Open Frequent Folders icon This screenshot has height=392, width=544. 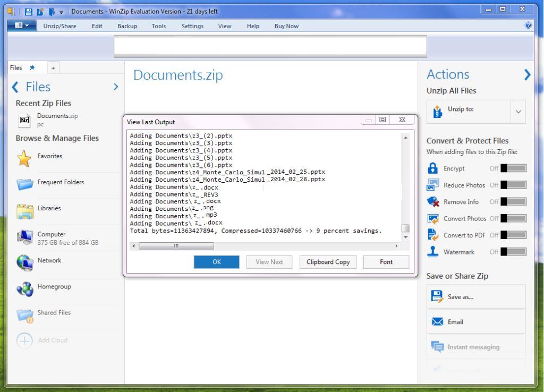pyautogui.click(x=25, y=184)
